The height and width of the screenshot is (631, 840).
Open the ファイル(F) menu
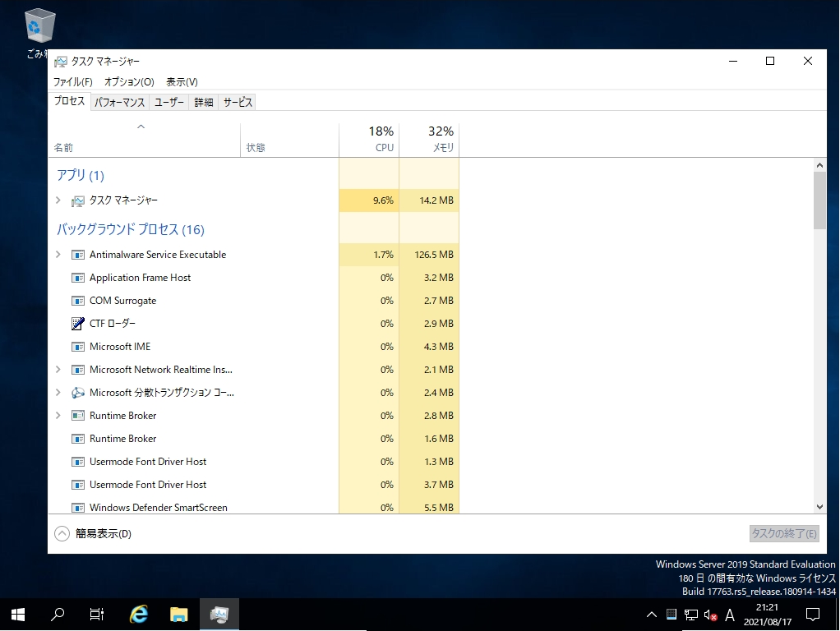coord(73,82)
